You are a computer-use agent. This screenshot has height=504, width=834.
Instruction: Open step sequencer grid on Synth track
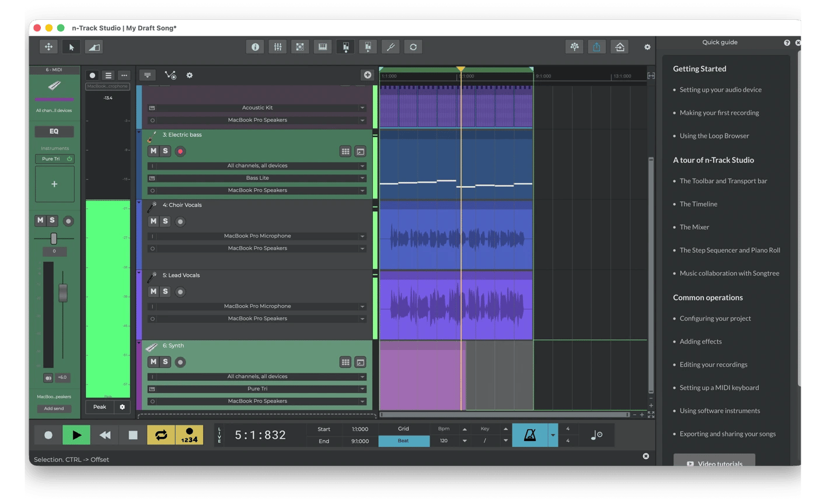pyautogui.click(x=346, y=362)
